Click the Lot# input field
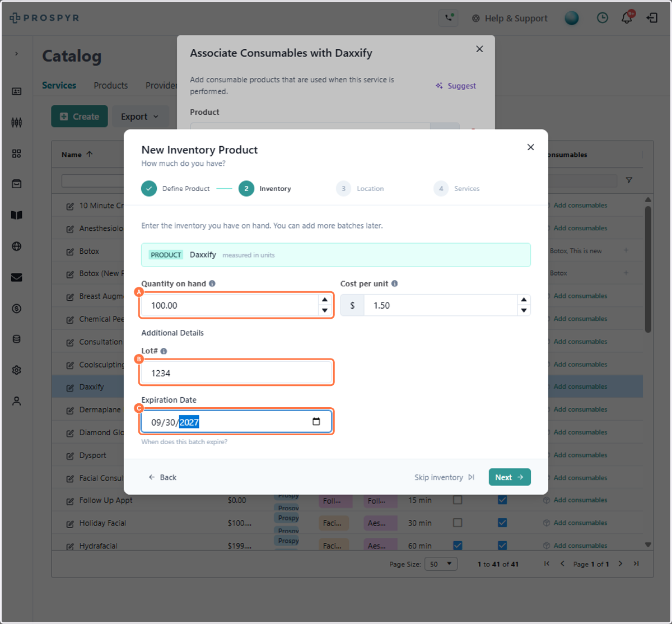This screenshot has height=624, width=672. (236, 373)
